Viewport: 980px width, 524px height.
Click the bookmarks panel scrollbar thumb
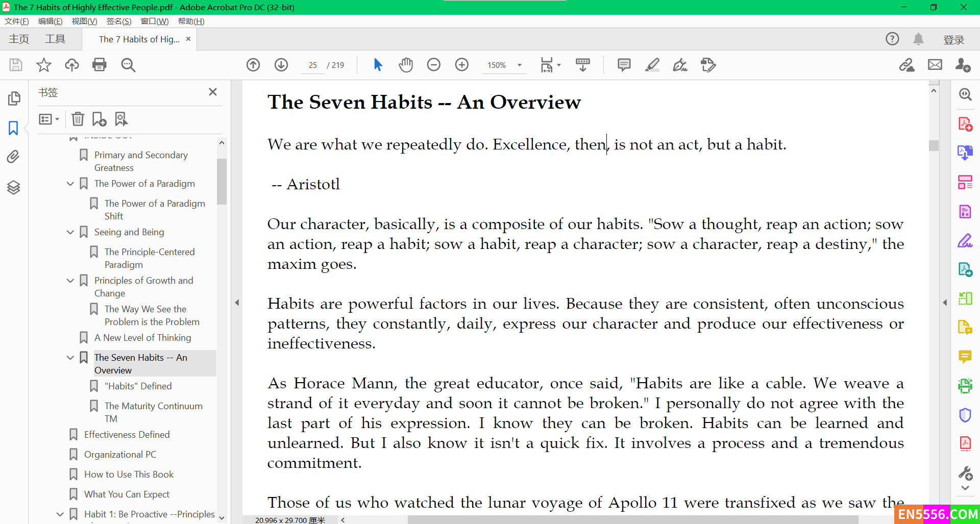tap(222, 181)
